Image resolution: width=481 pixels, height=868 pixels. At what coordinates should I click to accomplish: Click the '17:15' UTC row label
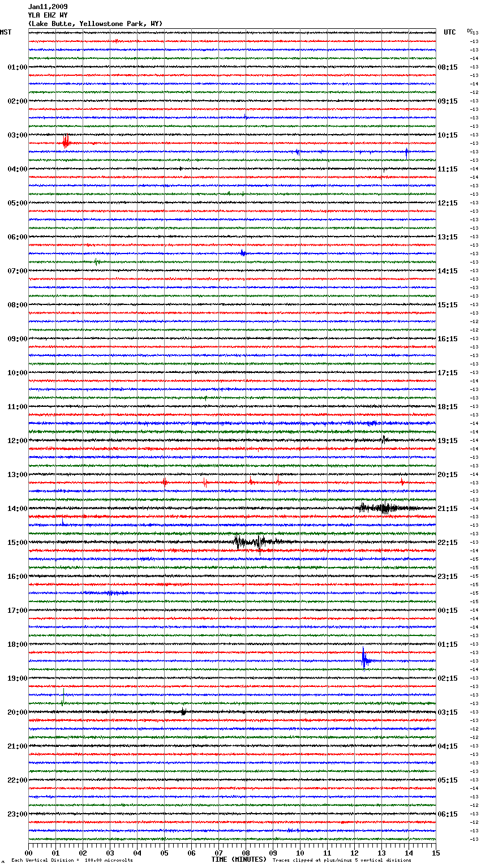pos(448,373)
